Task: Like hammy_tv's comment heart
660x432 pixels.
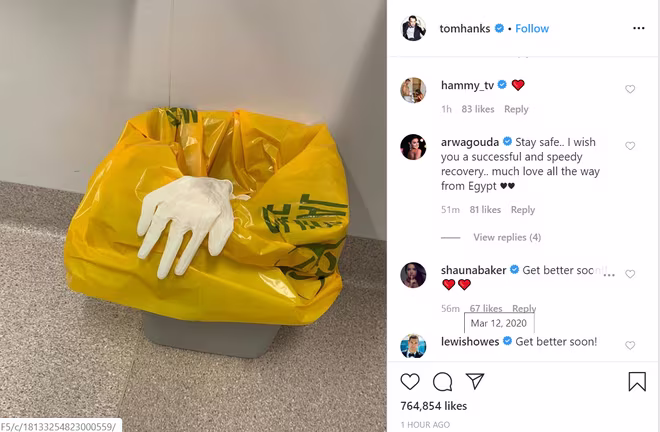Action: click(x=630, y=89)
